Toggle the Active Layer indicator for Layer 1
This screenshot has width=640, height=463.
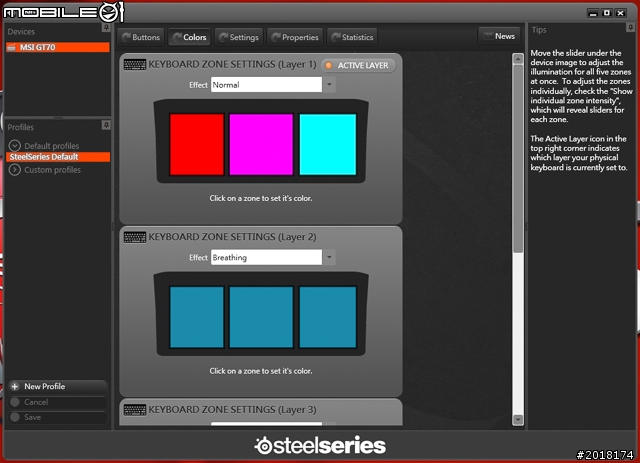358,65
